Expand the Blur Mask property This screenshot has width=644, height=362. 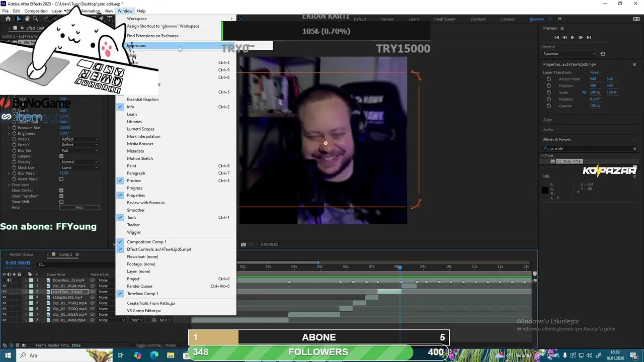(x=9, y=173)
